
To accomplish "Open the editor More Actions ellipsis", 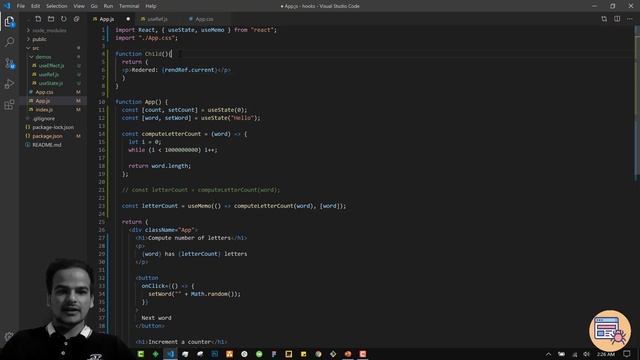I will tap(630, 19).
